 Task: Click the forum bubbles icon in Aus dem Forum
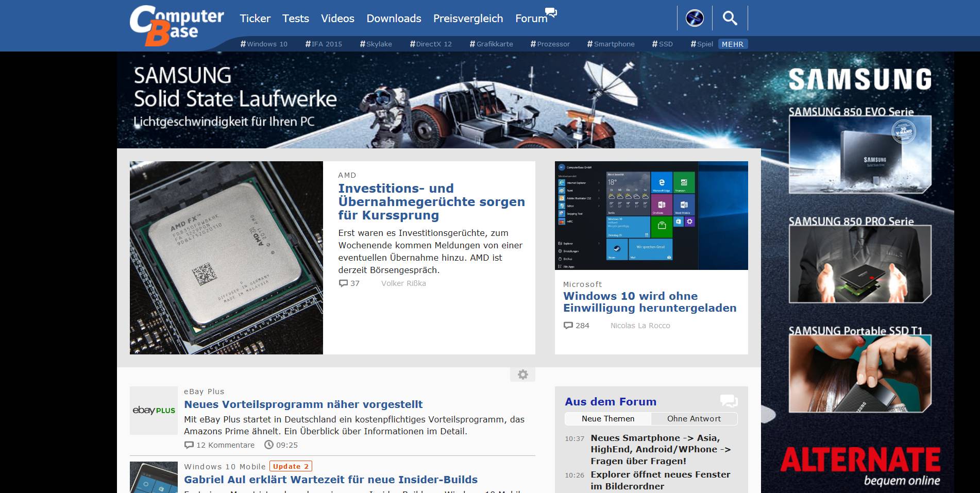[729, 401]
